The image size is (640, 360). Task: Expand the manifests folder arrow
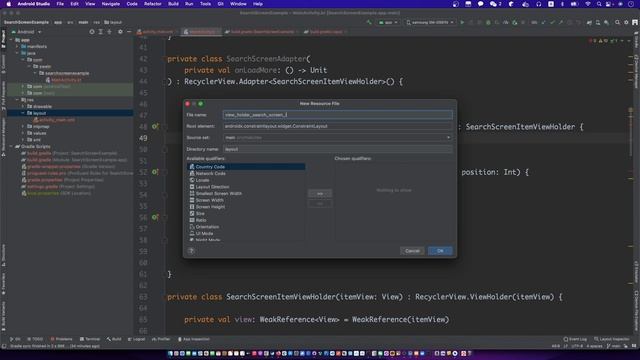tap(17, 47)
